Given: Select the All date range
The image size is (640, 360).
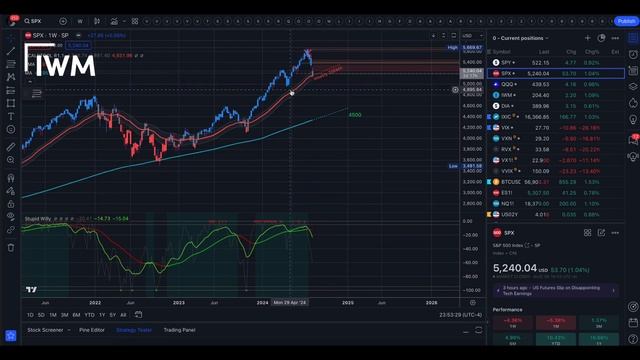Looking at the screenshot, I should pos(123,315).
